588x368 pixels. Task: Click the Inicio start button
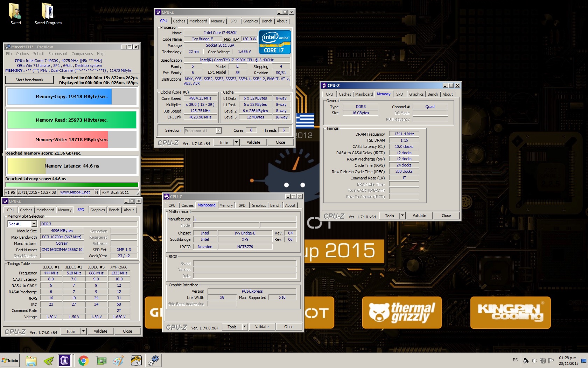pos(10,360)
